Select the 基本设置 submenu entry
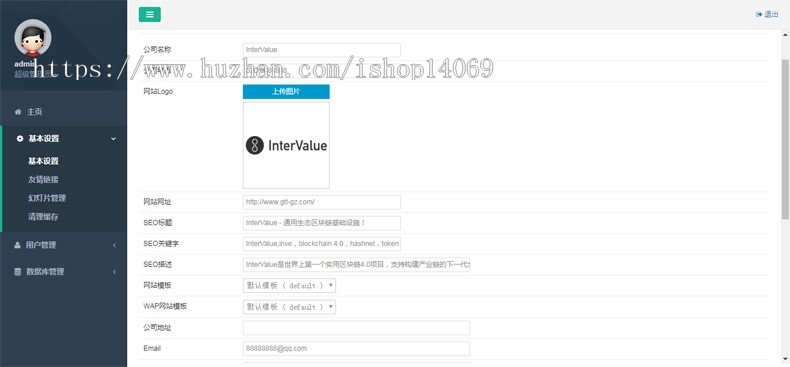Viewport: 790px width, 367px height. [x=43, y=161]
